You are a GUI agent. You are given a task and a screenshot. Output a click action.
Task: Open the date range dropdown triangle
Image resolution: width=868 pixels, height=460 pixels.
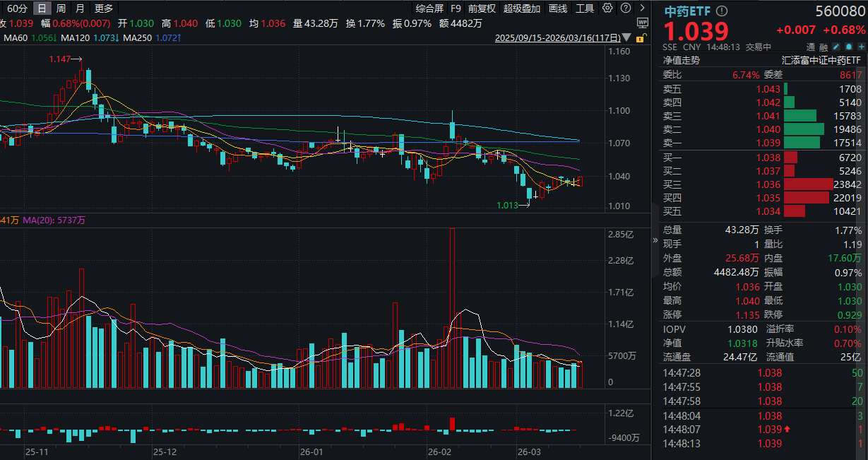point(626,37)
